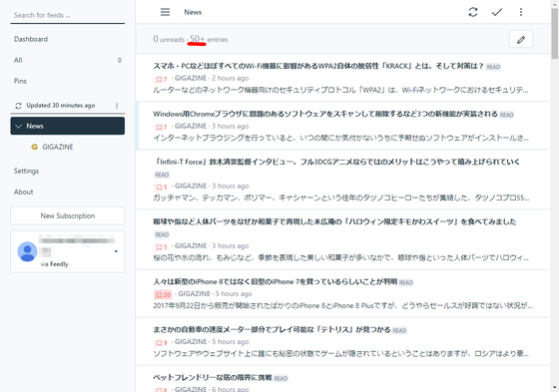This screenshot has width=559, height=392.
Task: Open the hamburger menu beside News
Action: pos(165,12)
